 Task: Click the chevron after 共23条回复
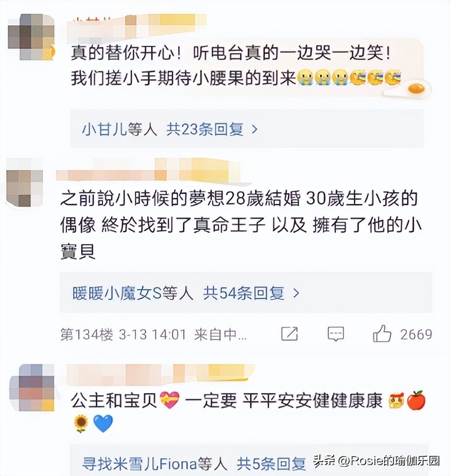point(255,130)
